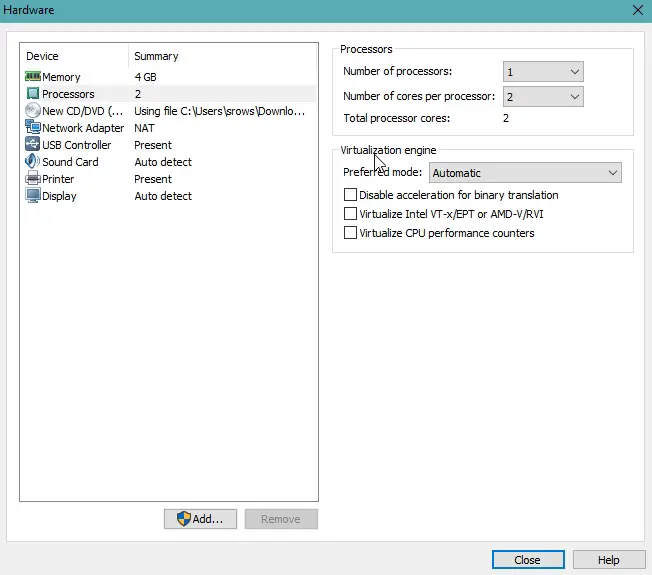Enable Disable acceleration for binary translation

point(350,195)
